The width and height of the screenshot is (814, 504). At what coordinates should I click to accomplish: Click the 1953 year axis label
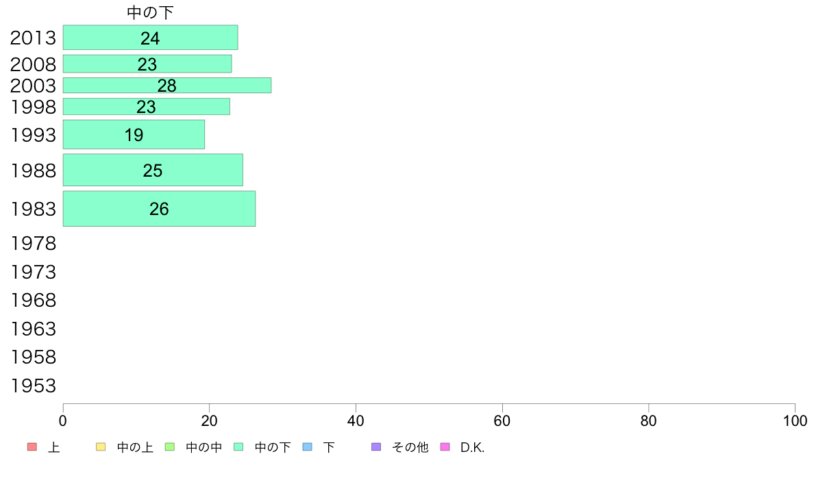tap(33, 386)
